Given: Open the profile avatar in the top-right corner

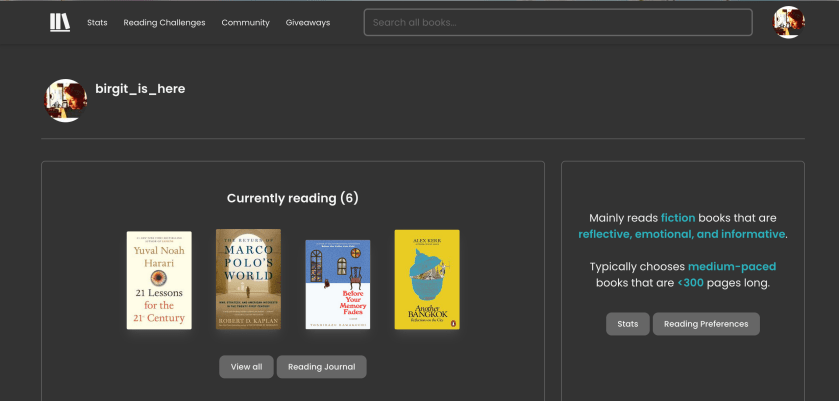Looking at the screenshot, I should point(788,22).
